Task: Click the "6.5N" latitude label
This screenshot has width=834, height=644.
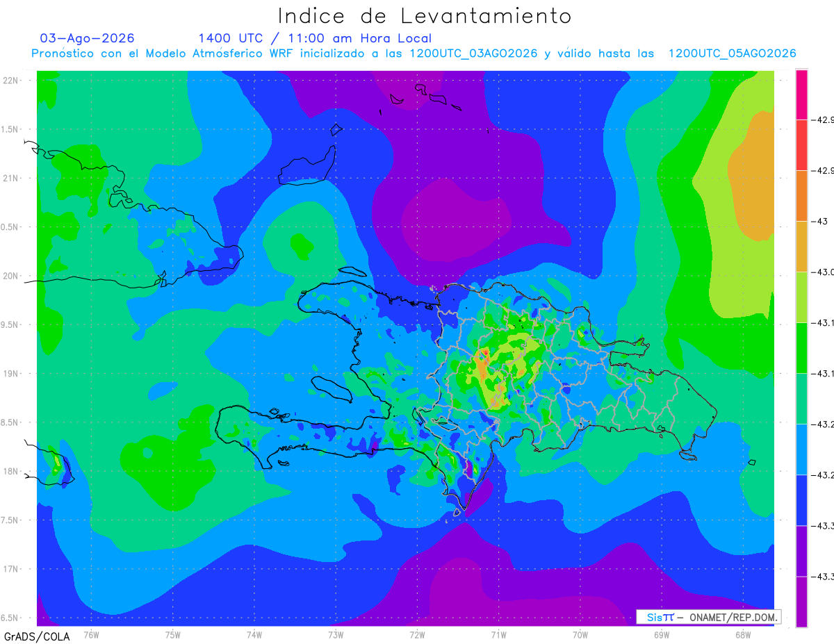Action: 10,618
